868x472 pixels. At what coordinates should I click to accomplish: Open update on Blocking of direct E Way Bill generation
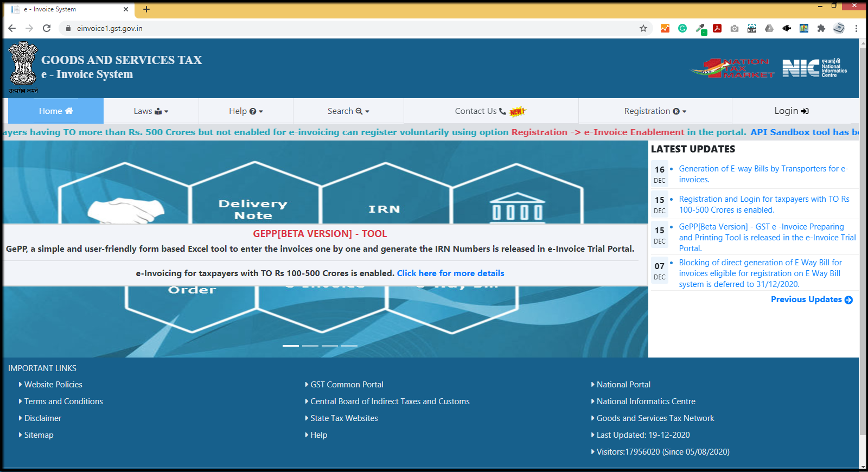tap(760, 273)
